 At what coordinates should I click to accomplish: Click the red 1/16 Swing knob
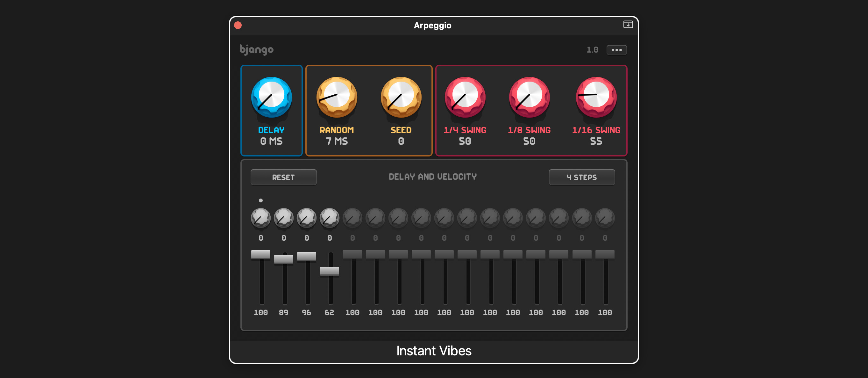tap(596, 97)
